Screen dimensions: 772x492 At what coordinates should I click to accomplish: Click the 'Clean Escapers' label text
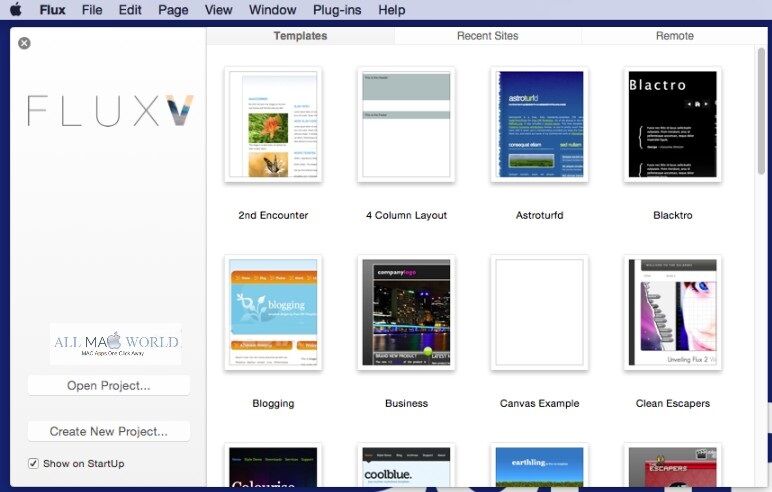click(x=673, y=403)
